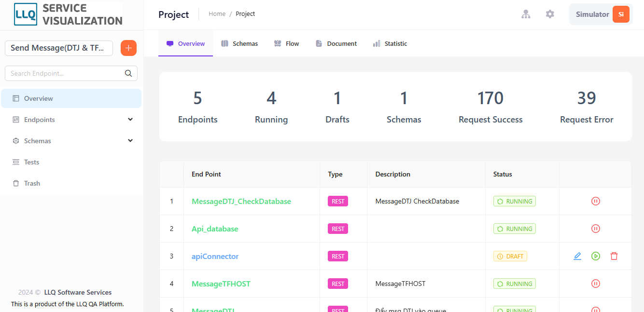Pause the MessageTFHOST endpoint
The width and height of the screenshot is (644, 312).
tap(596, 284)
